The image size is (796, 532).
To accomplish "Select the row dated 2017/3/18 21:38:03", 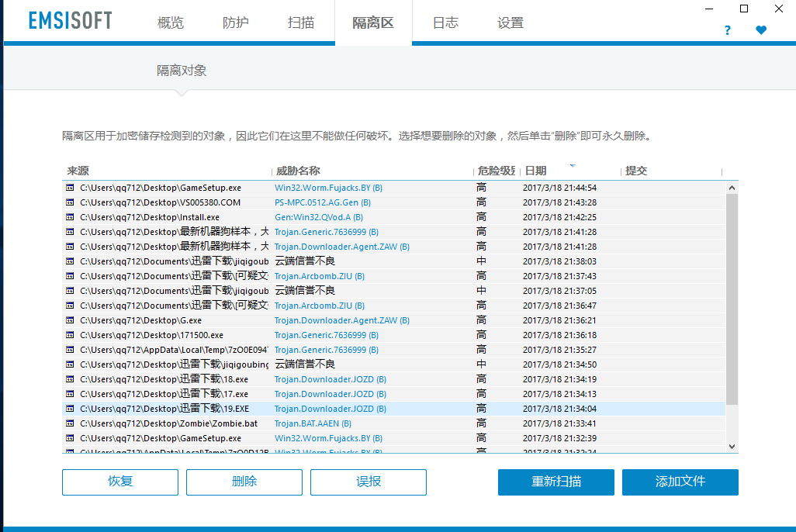I will 394,261.
